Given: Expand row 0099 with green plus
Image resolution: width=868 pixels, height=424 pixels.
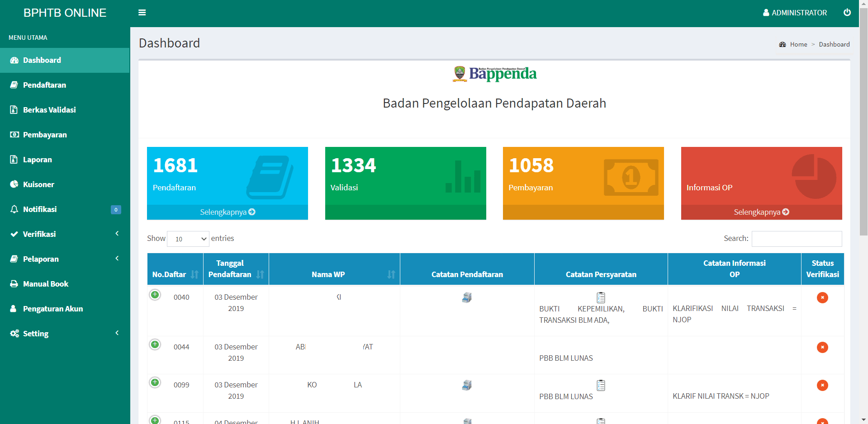Looking at the screenshot, I should [x=155, y=383].
